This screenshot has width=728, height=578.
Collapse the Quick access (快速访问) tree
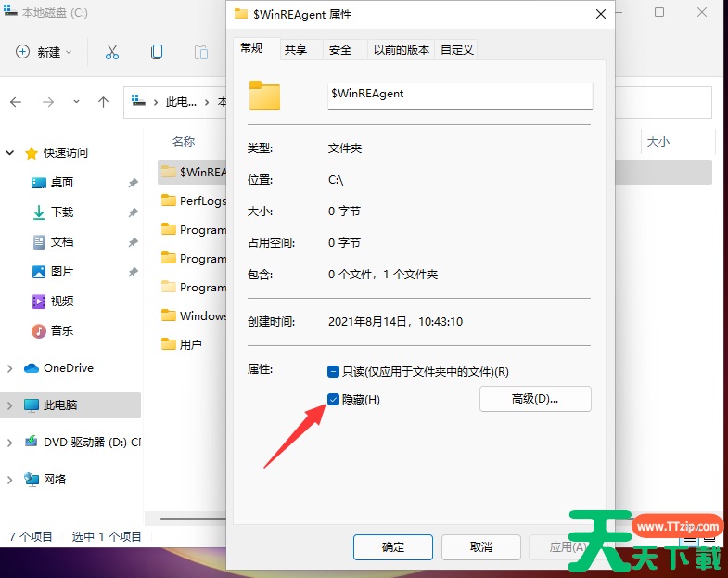pyautogui.click(x=10, y=152)
